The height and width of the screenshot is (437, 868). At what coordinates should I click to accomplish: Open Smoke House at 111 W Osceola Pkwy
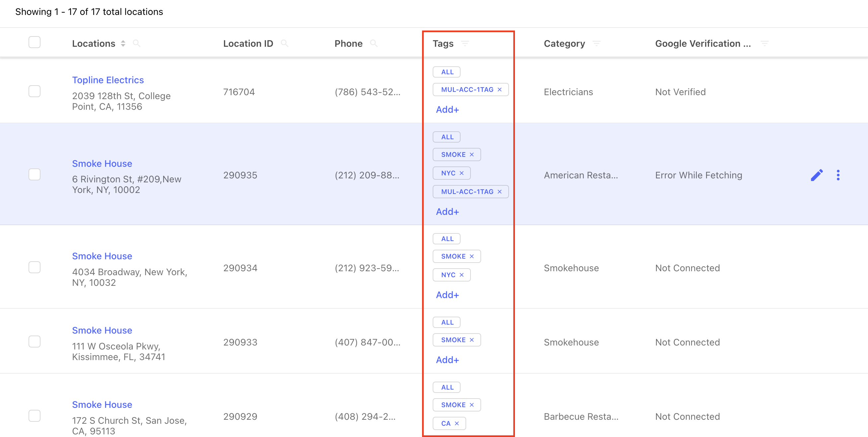102,330
